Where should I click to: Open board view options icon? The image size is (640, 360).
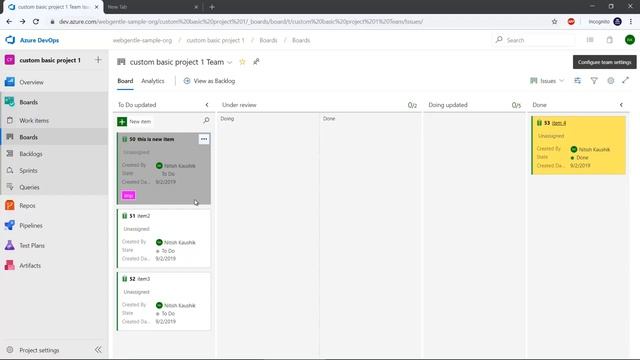(577, 81)
